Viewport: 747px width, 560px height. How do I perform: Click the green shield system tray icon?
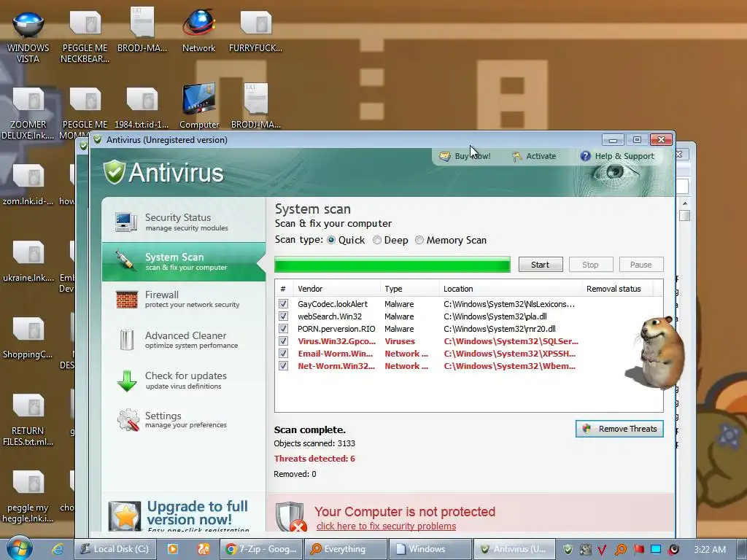click(x=568, y=549)
